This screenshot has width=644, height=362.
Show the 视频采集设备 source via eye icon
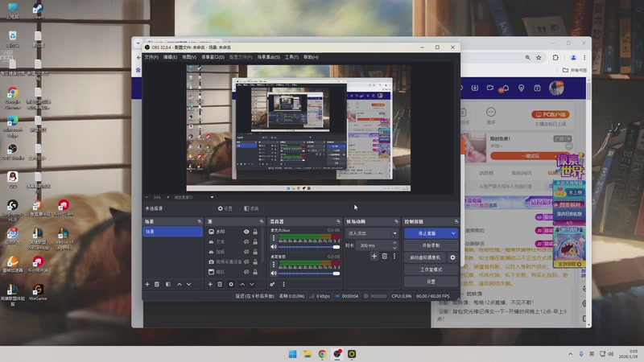pos(246,261)
